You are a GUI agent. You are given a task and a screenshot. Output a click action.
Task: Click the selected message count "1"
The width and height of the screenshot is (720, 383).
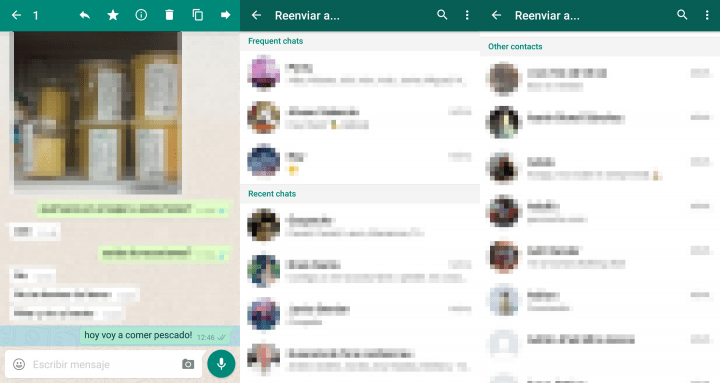pyautogui.click(x=35, y=16)
